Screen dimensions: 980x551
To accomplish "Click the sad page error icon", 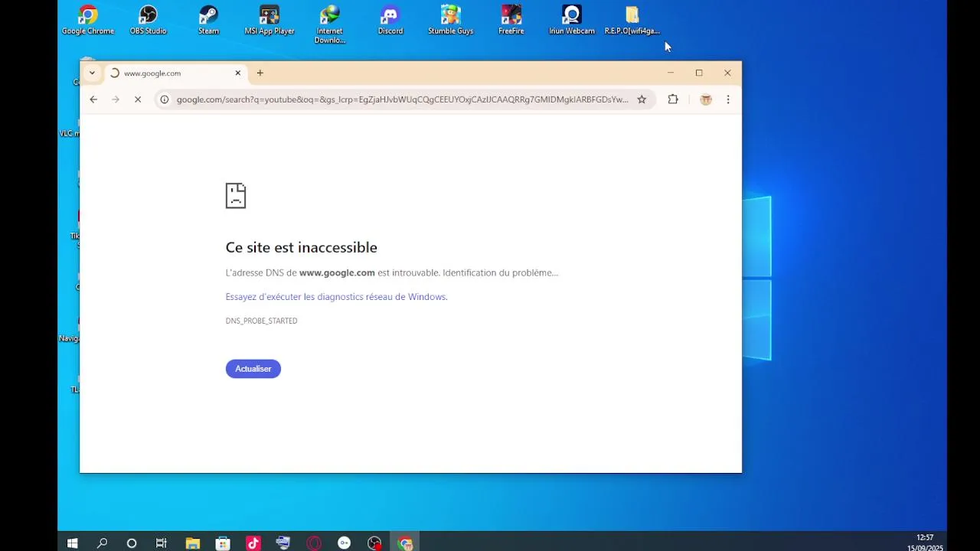I will point(236,196).
